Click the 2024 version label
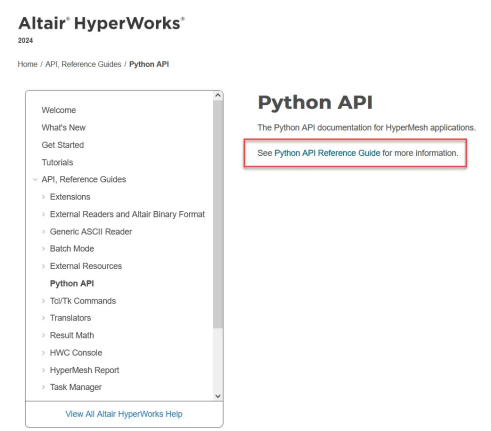Image resolution: width=491 pixels, height=431 pixels. tap(25, 41)
